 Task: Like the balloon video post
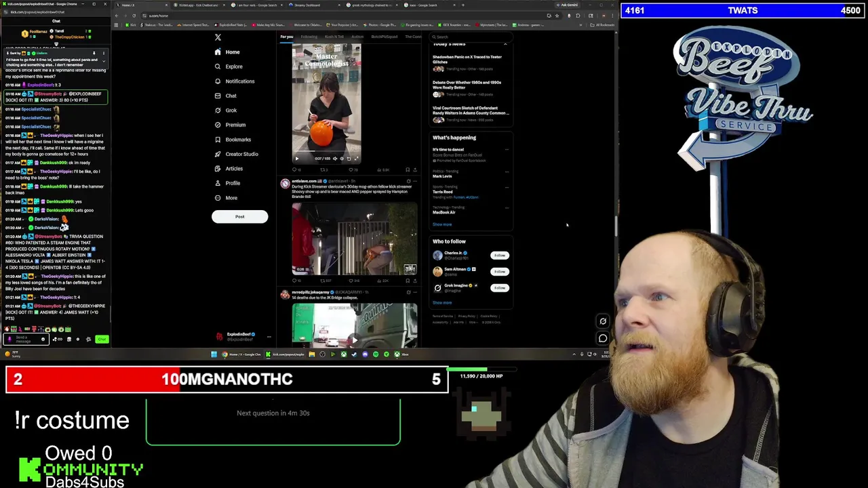click(x=352, y=170)
